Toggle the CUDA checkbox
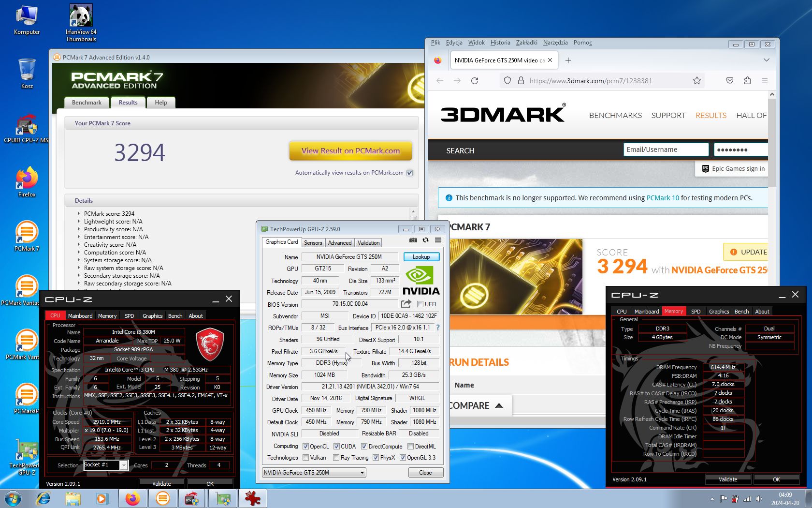Viewport: 812px width, 508px height. 336,447
